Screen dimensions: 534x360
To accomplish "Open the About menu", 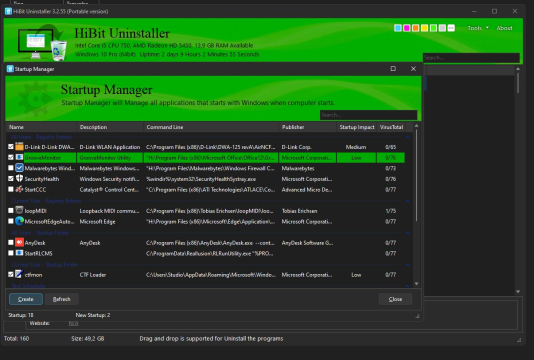I will [x=504, y=28].
